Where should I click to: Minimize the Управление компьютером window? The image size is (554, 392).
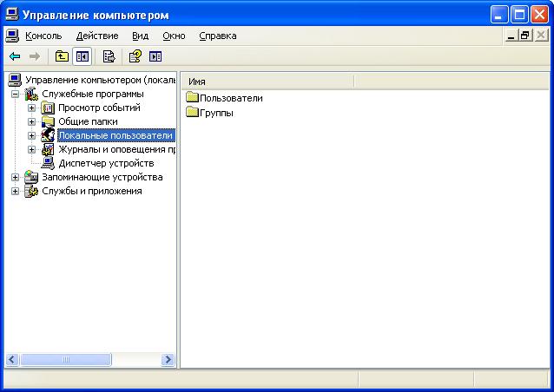tap(499, 15)
